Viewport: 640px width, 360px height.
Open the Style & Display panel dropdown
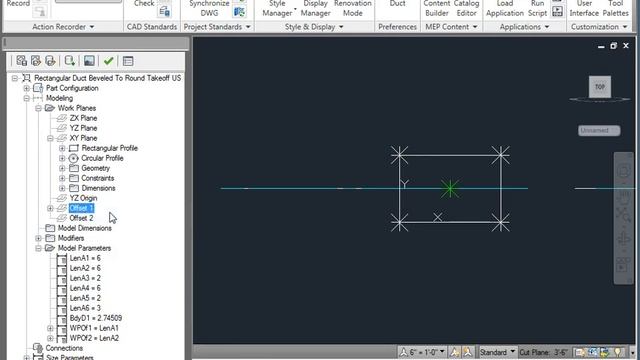pos(341,27)
